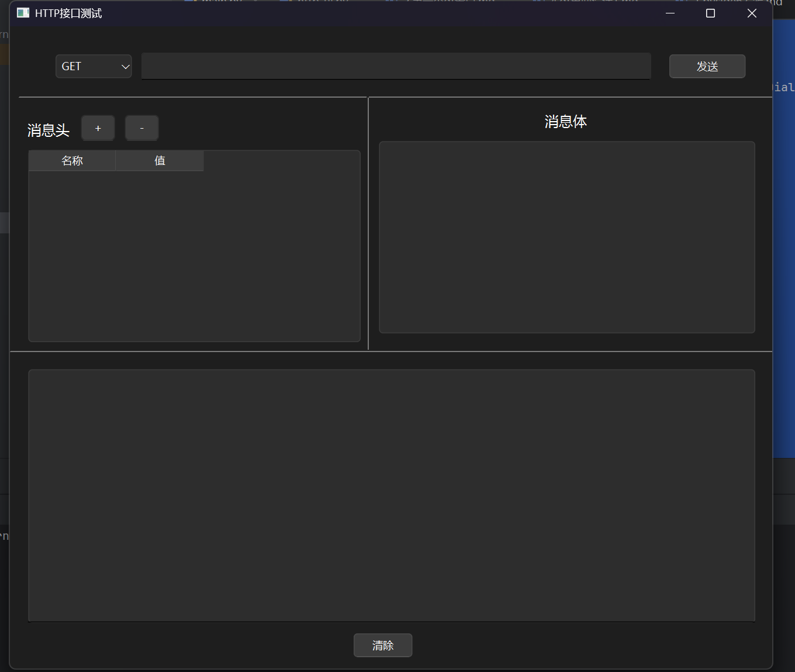Click the horizontal divider above the response area
This screenshot has width=795, height=672.
(391, 351)
